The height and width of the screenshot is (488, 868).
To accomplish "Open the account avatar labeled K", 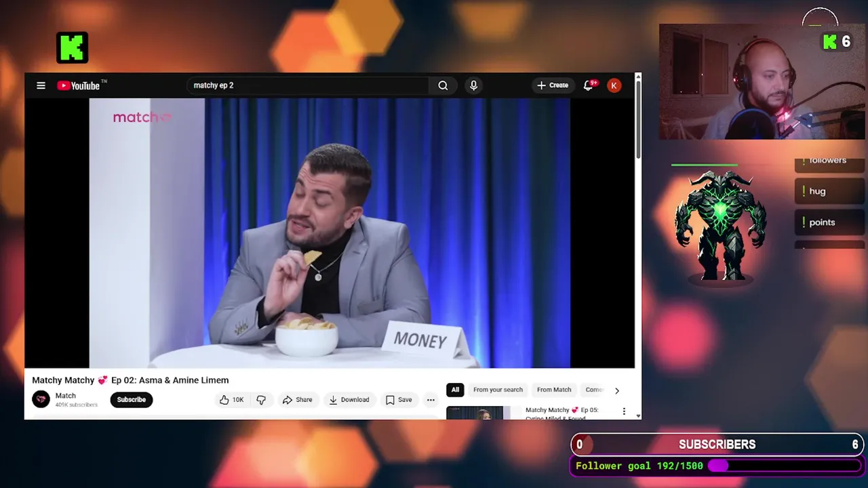I will coord(614,85).
